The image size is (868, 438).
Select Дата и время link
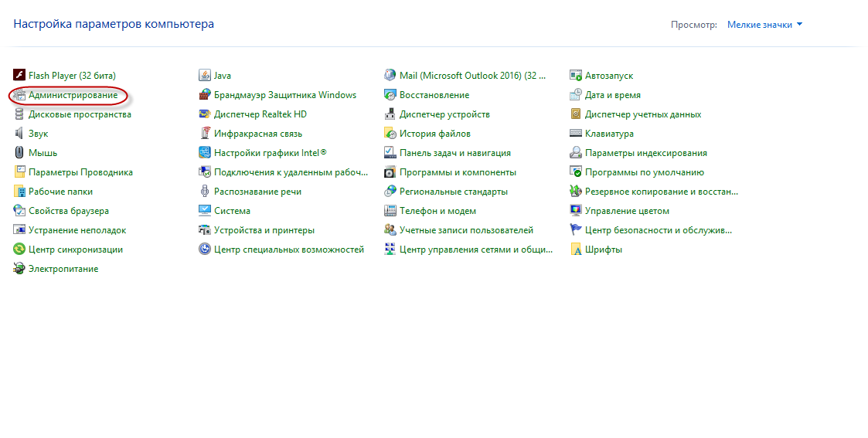coord(612,95)
